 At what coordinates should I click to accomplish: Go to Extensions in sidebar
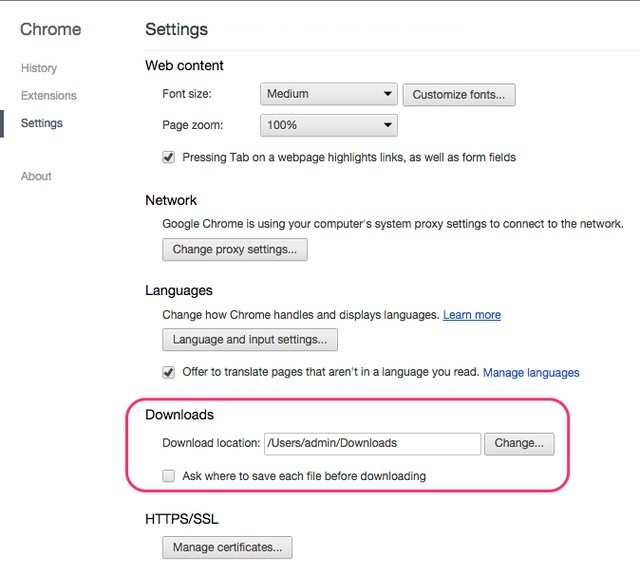(x=49, y=95)
